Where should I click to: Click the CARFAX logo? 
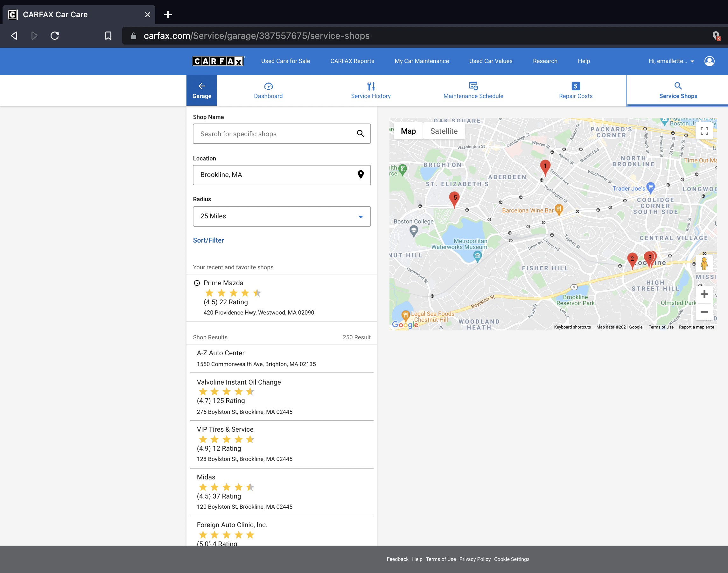[218, 61]
